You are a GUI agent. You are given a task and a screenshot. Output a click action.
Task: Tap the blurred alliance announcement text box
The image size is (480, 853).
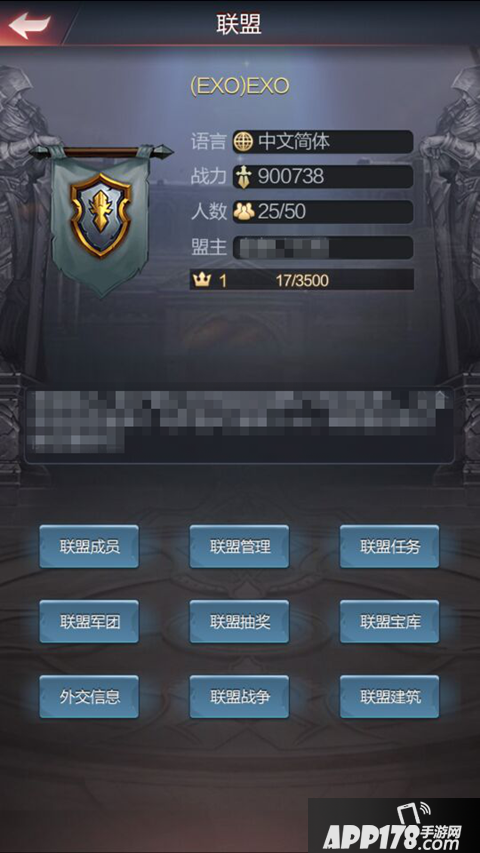tap(239, 425)
